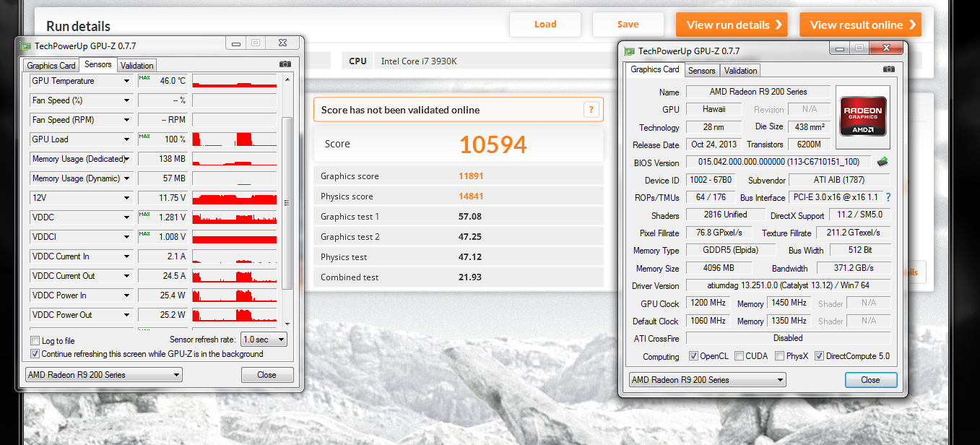Open the Validation tab in the left GPU-Z window
980x445 pixels.
coord(136,66)
